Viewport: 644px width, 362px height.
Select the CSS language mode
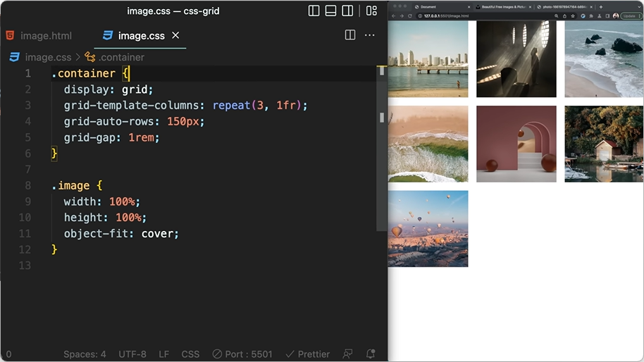[190, 354]
